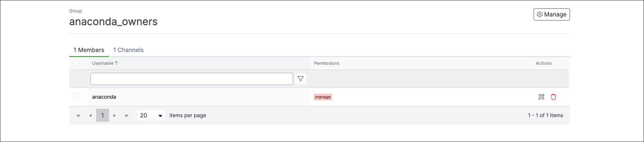644x142 pixels.
Task: Click the Manage button with gear icon
Action: (x=551, y=14)
